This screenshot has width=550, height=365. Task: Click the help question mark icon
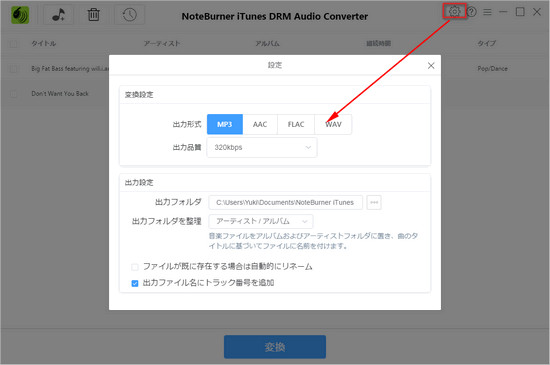[472, 12]
